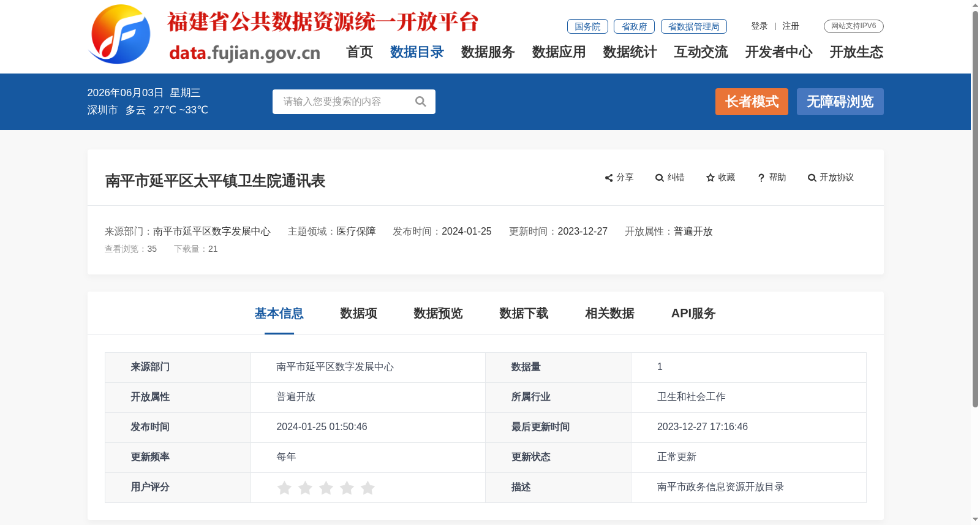
Task: Click the 下载量：21 text
Action: click(196, 249)
